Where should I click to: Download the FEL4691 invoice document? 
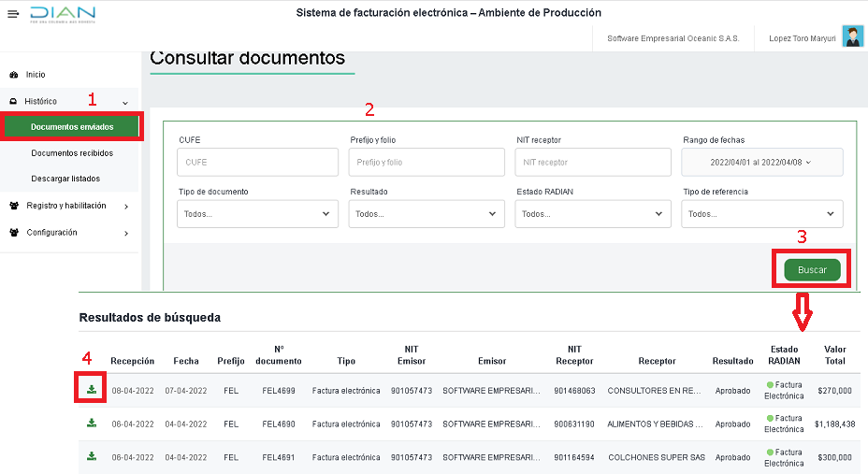tap(92, 456)
